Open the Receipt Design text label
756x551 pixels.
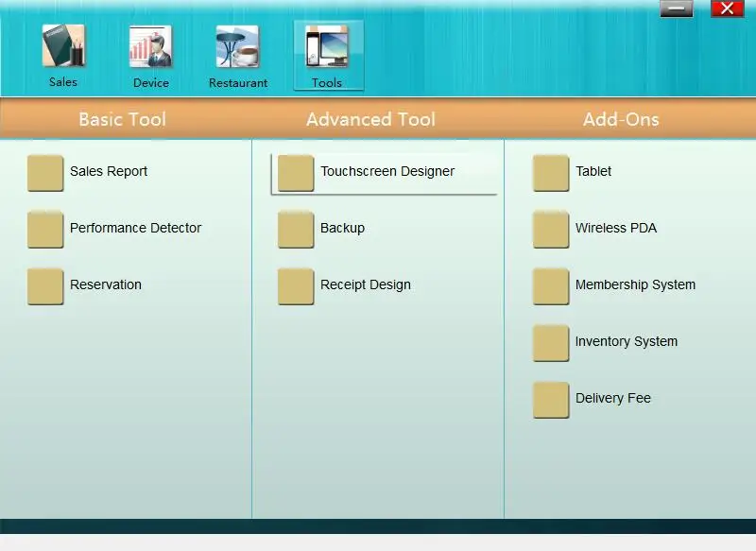366,284
